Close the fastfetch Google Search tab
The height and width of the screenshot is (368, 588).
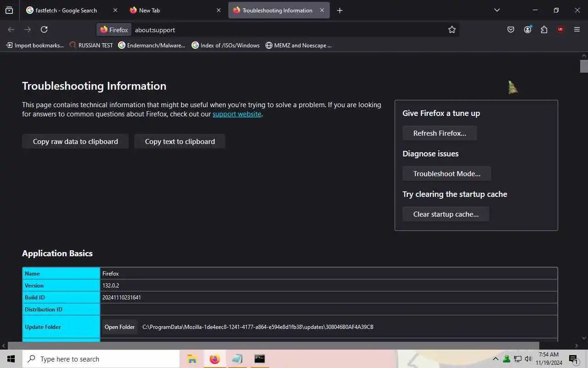pos(115,10)
